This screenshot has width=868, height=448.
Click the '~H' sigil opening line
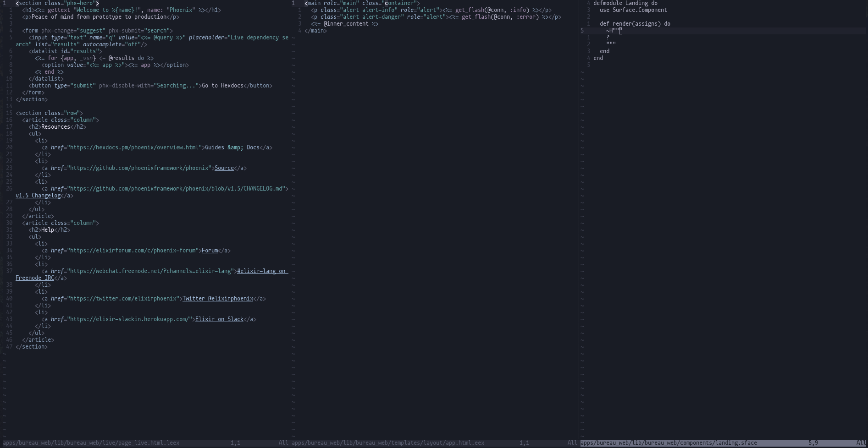[x=614, y=31]
